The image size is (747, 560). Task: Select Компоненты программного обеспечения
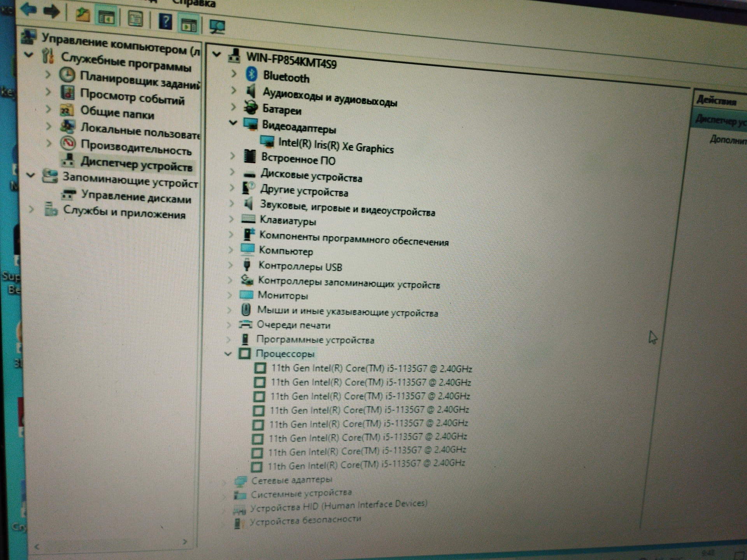click(354, 238)
